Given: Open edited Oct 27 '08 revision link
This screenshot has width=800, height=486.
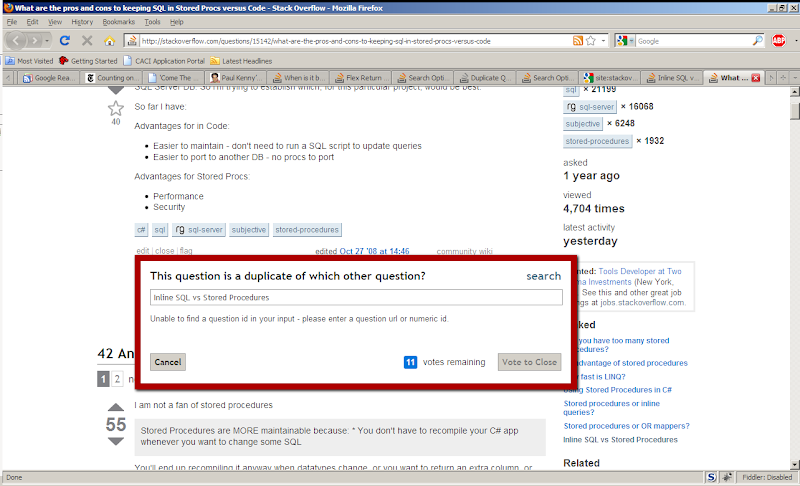Looking at the screenshot, I should [374, 251].
